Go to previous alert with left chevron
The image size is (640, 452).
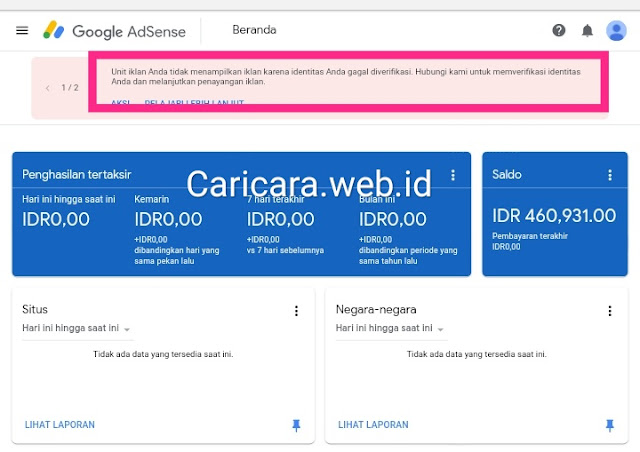click(x=48, y=88)
